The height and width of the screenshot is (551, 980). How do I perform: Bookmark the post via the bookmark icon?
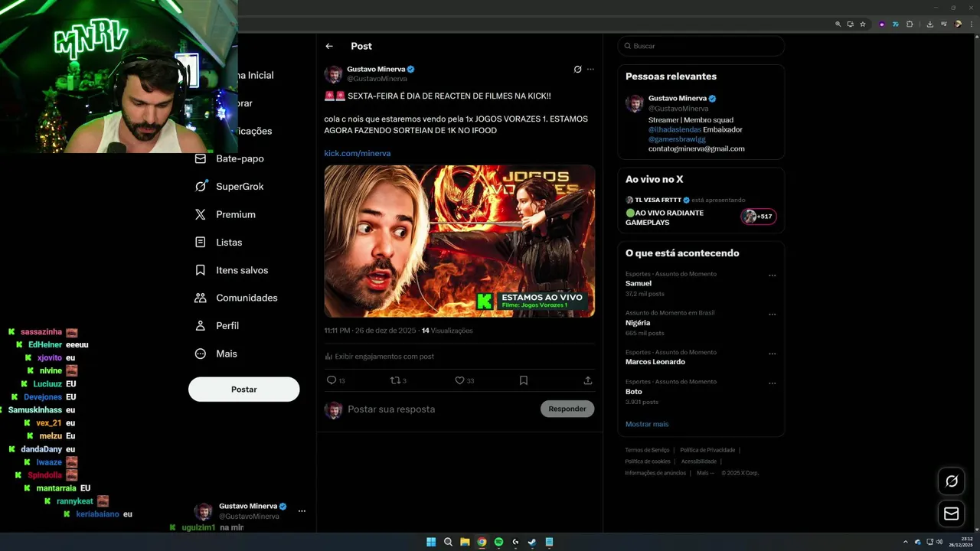[524, 380]
